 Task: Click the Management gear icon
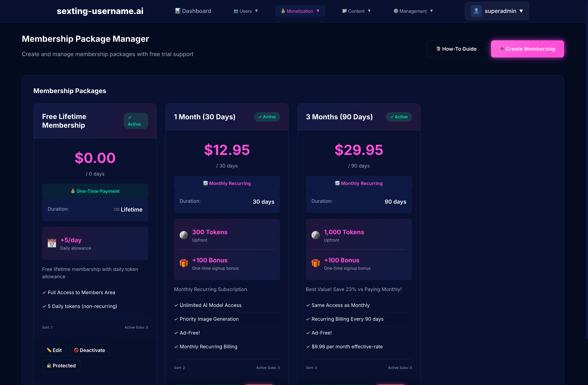396,11
